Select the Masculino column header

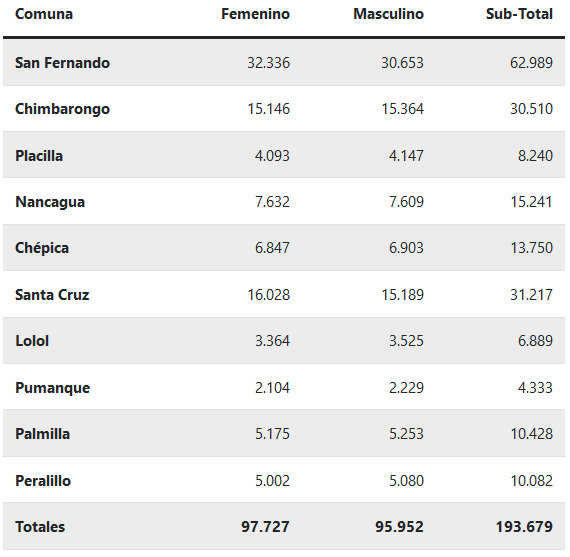click(389, 14)
